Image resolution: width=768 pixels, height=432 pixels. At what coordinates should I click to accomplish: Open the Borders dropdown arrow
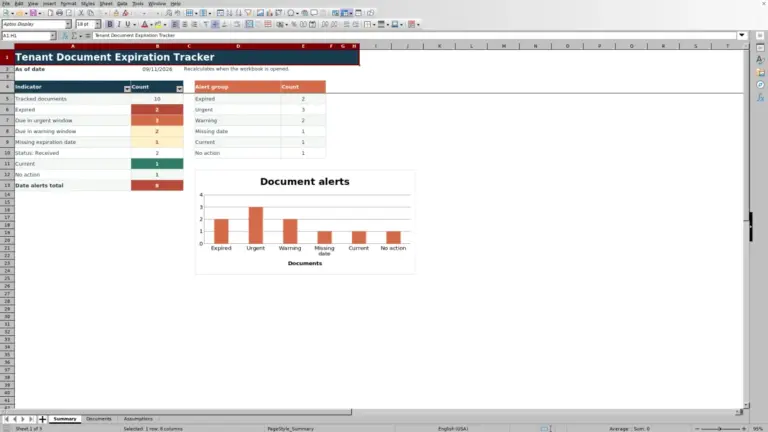pyautogui.click(x=374, y=24)
